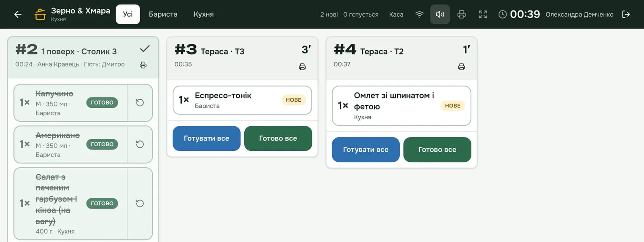Click the ГОТОВО badge on Американо
The height and width of the screenshot is (242, 644).
(x=102, y=144)
